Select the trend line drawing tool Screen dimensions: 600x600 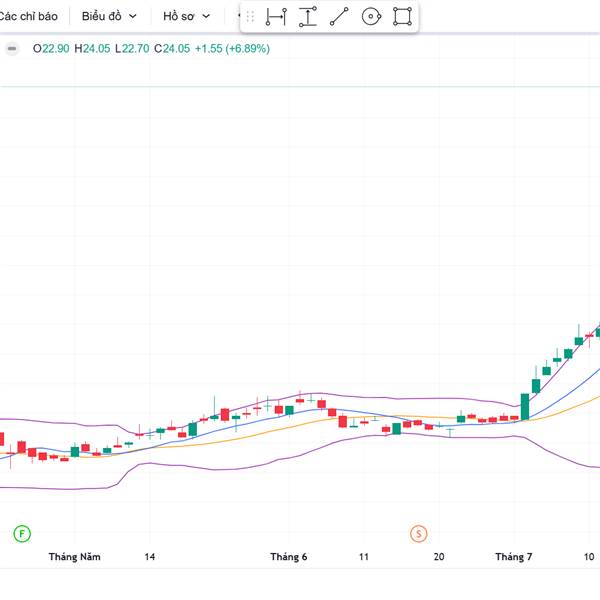click(x=339, y=17)
